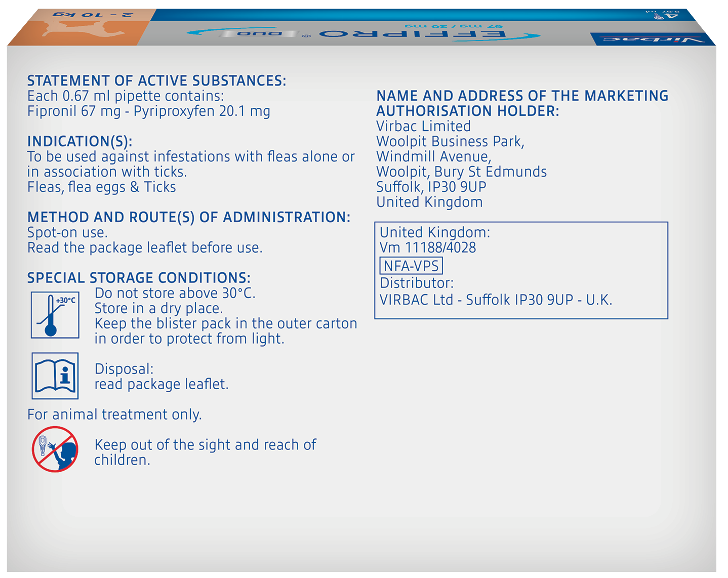The image size is (728, 578).
Task: Click the upside-down Effipro Duo brand logo
Action: point(362,34)
